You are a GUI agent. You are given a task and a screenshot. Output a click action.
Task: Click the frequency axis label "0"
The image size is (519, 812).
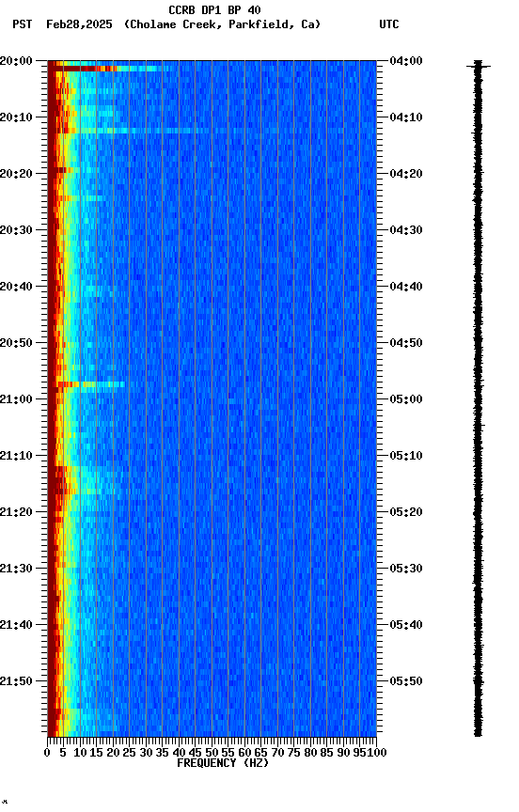click(x=47, y=753)
